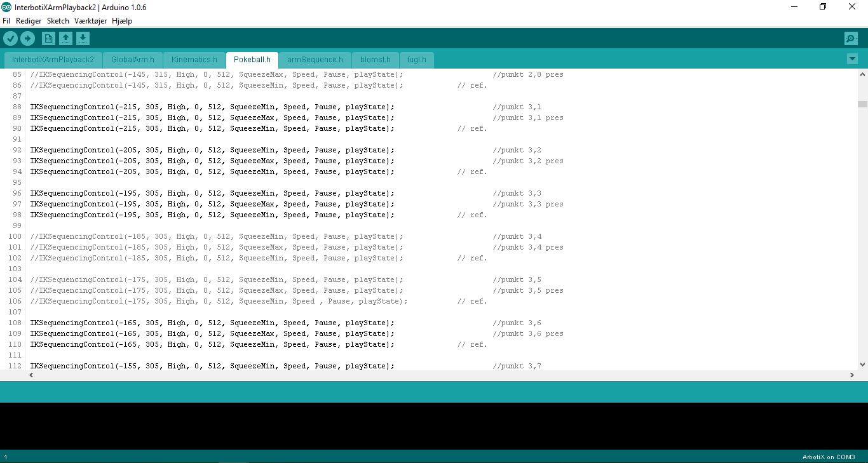
Task: Click the '//punkt 3,2' comment on line 92
Action: (517, 150)
